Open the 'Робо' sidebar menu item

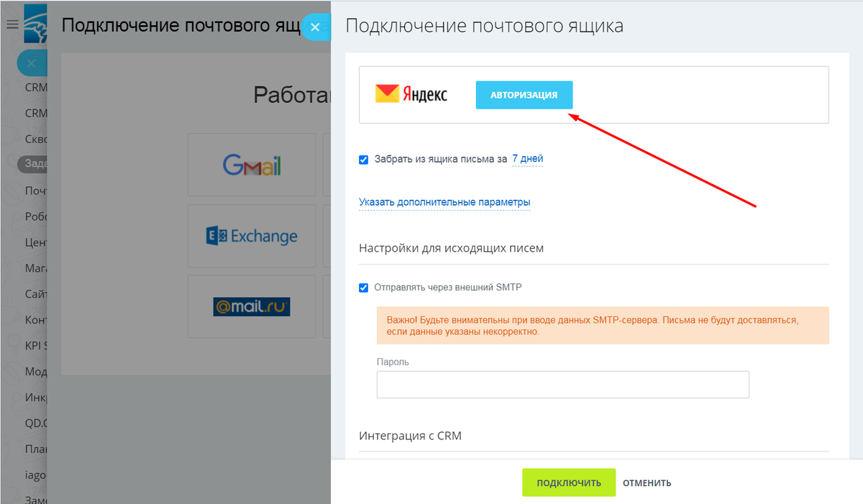36,217
